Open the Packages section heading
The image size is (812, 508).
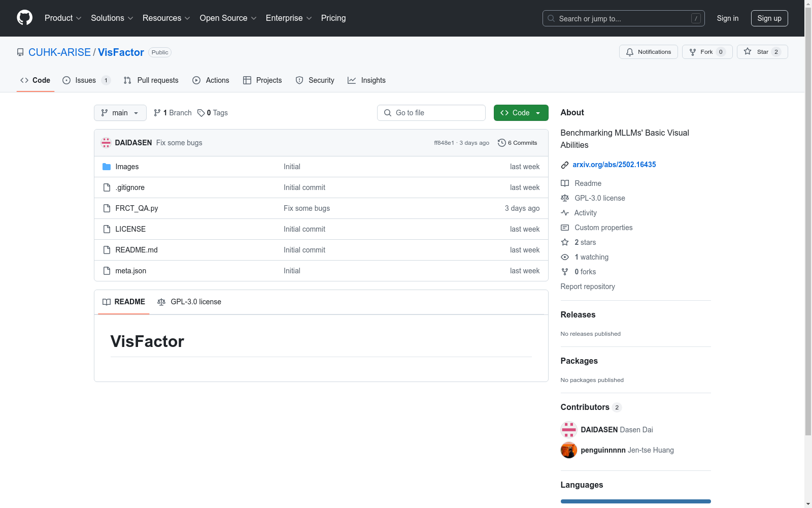[579, 361]
